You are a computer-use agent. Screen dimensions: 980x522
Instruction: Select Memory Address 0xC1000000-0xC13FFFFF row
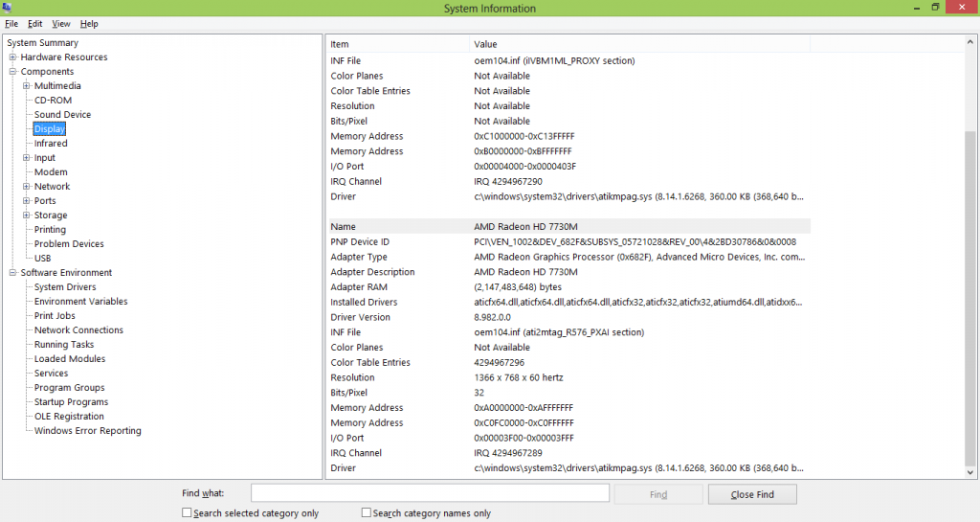[x=568, y=136]
